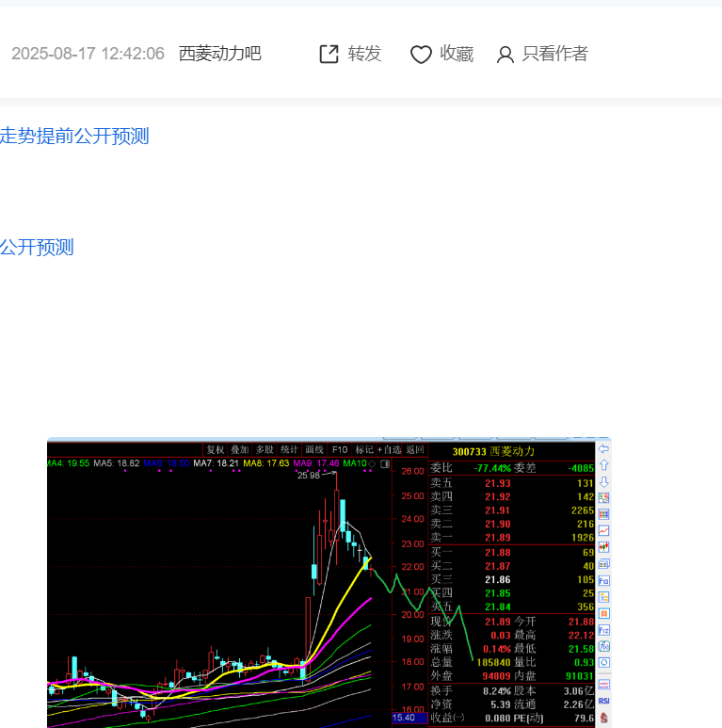The height and width of the screenshot is (728, 722).
Task: Click the circle icon in chart sidebar
Action: tap(603, 662)
